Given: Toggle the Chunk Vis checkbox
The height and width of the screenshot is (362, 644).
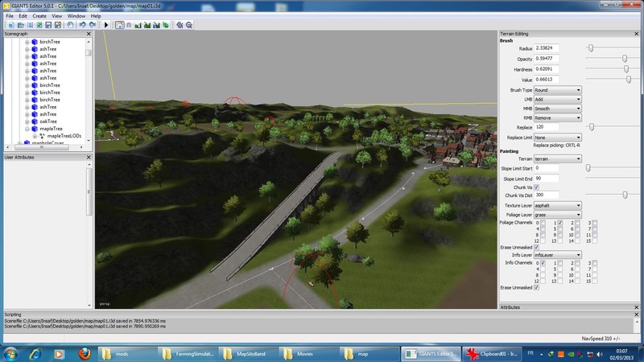Looking at the screenshot, I should pos(536,187).
